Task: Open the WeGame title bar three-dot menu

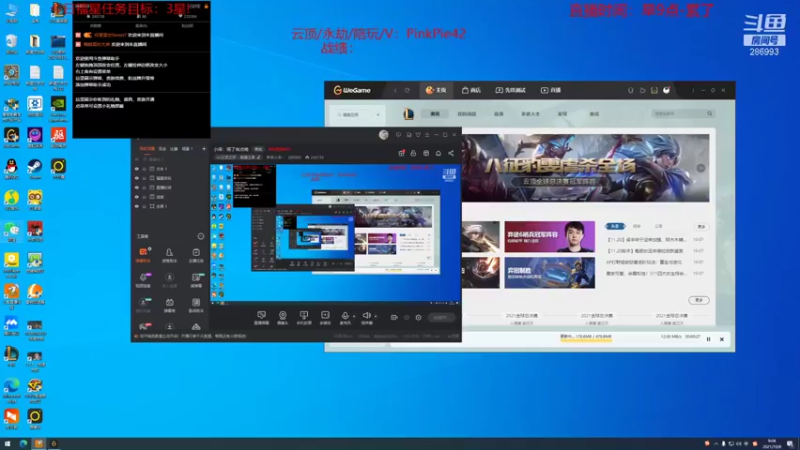Action: (693, 90)
